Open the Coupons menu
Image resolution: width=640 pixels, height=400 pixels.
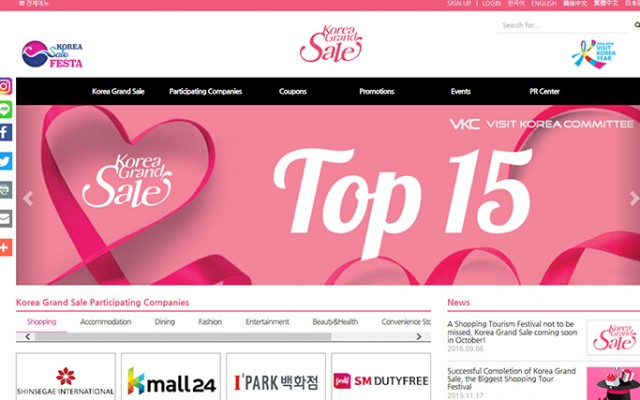(293, 91)
